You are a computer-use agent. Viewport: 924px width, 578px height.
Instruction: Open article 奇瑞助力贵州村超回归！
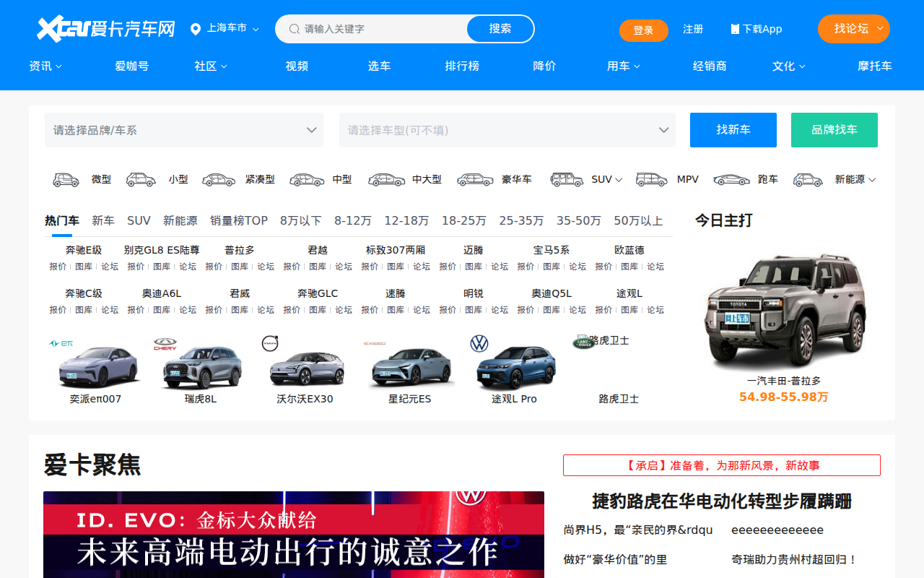pos(794,559)
